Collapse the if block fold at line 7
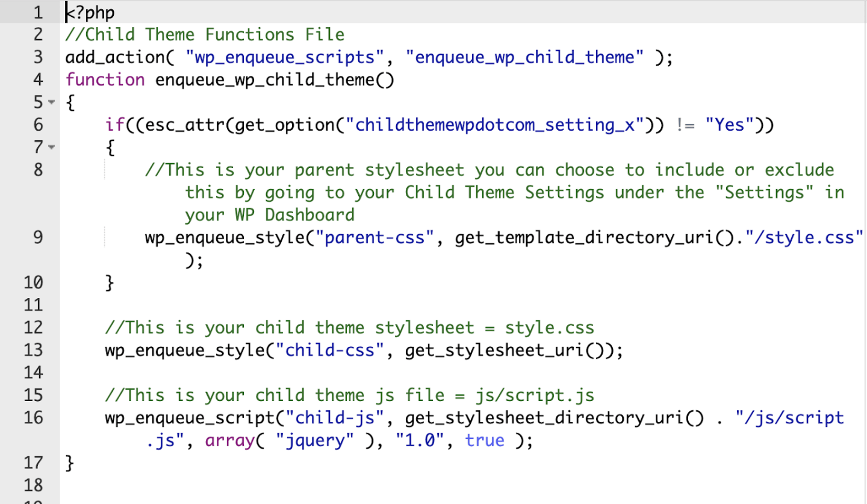 [x=51, y=147]
